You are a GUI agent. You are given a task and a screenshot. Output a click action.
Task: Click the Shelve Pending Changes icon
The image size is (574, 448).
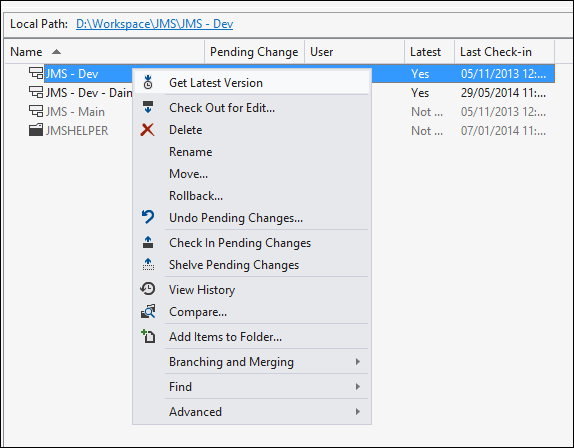(148, 264)
